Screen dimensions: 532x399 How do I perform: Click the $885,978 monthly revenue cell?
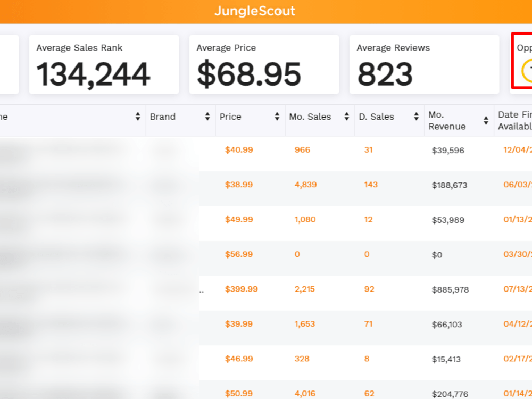(450, 290)
